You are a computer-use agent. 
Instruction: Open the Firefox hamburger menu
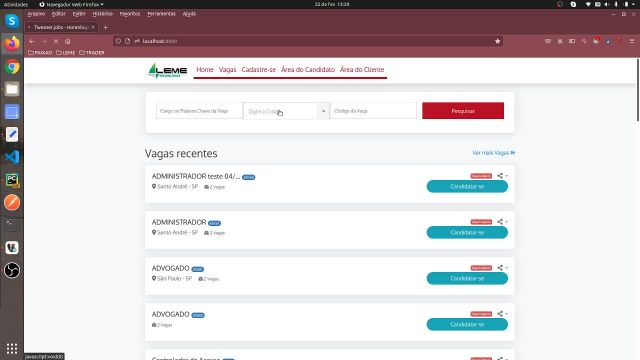632,41
